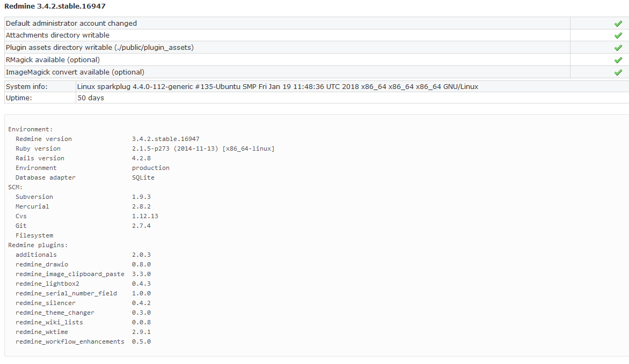The height and width of the screenshot is (364, 629).
Task: Click the Environment value production
Action: [151, 168]
